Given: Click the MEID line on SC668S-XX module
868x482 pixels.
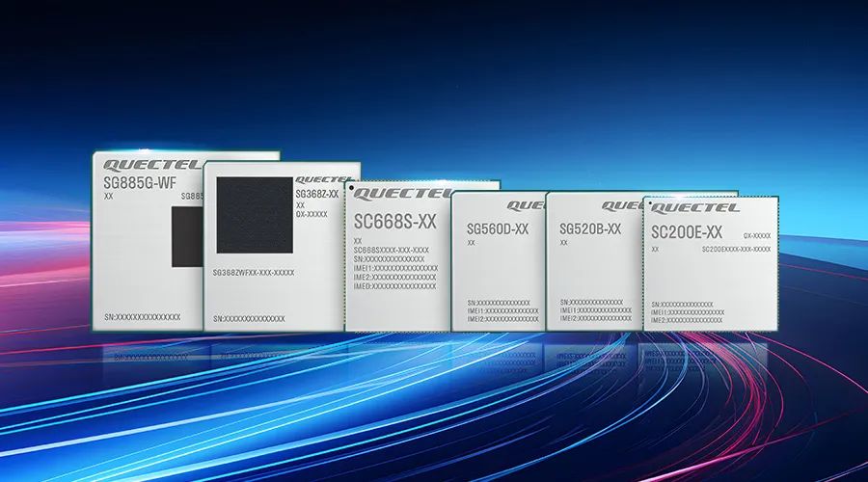Looking at the screenshot, I should [x=394, y=286].
